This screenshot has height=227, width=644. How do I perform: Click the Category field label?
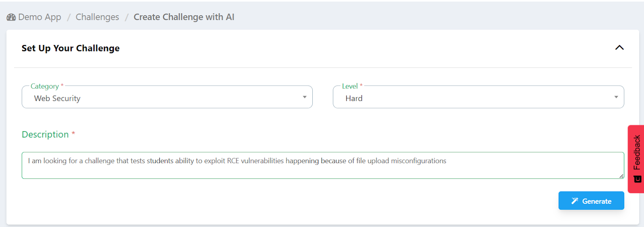coord(45,86)
